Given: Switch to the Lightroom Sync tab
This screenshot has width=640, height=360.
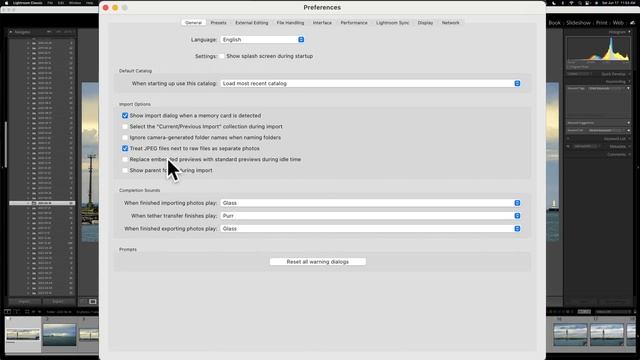Looking at the screenshot, I should tap(392, 23).
